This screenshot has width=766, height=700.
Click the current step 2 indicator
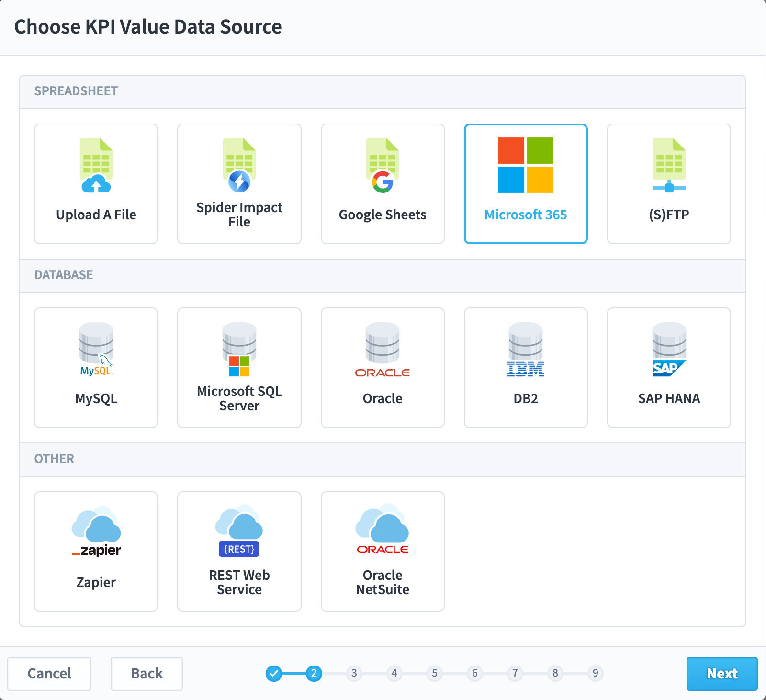(314, 673)
